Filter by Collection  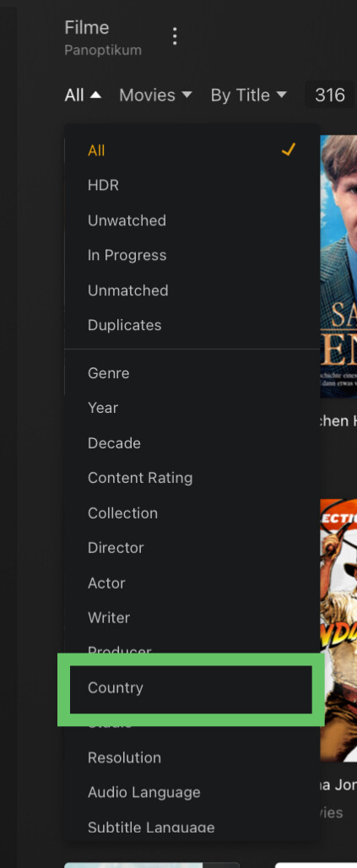[192, 513]
